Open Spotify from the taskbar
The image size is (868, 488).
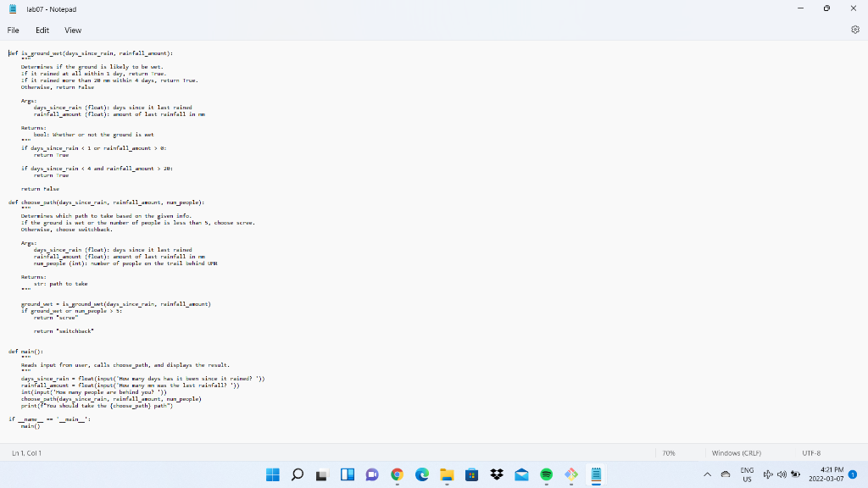coord(546,474)
